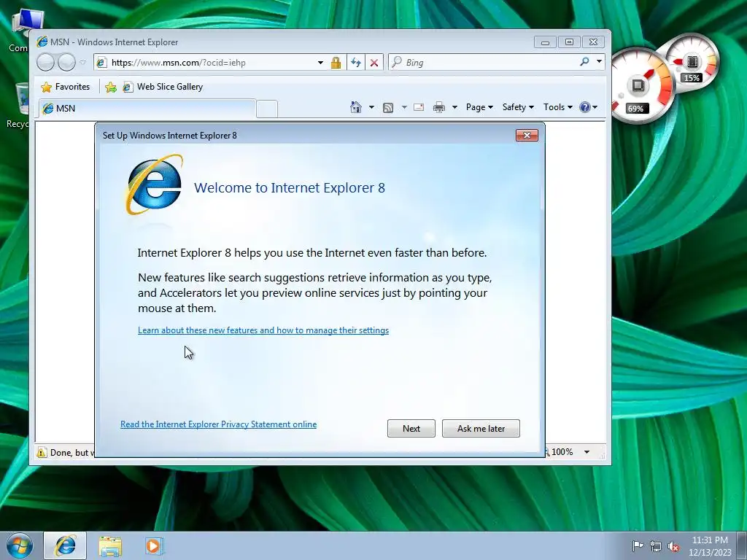The width and height of the screenshot is (747, 560).
Task: Expand the 100% zoom level dropdown
Action: [x=587, y=452]
